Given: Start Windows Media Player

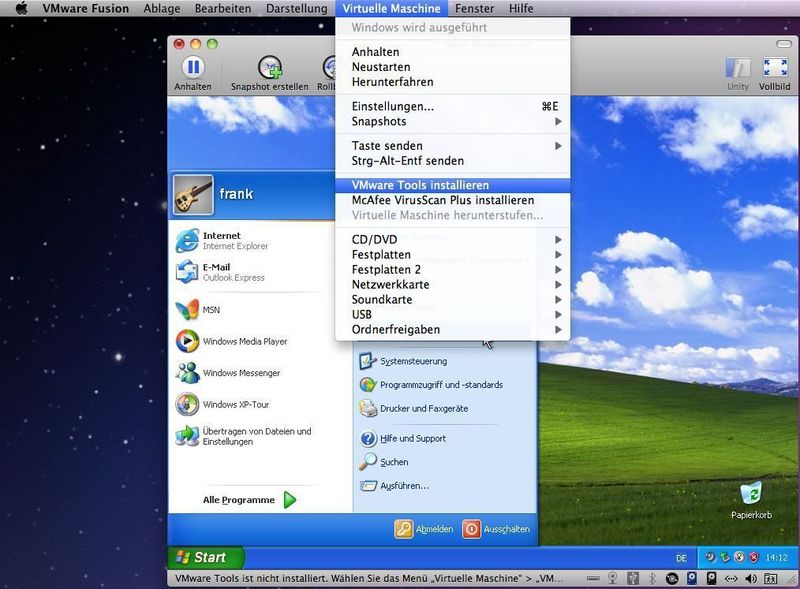Looking at the screenshot, I should tap(232, 341).
